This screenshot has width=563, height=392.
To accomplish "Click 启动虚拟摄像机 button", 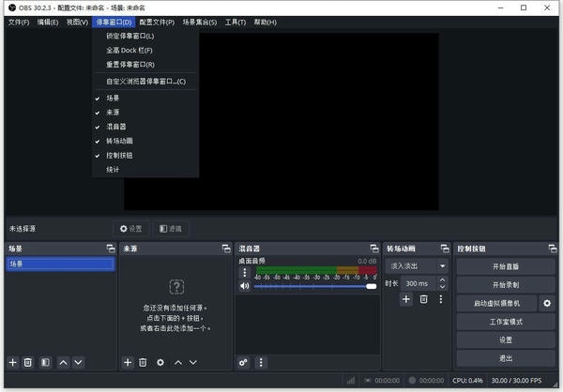I will pos(496,303).
